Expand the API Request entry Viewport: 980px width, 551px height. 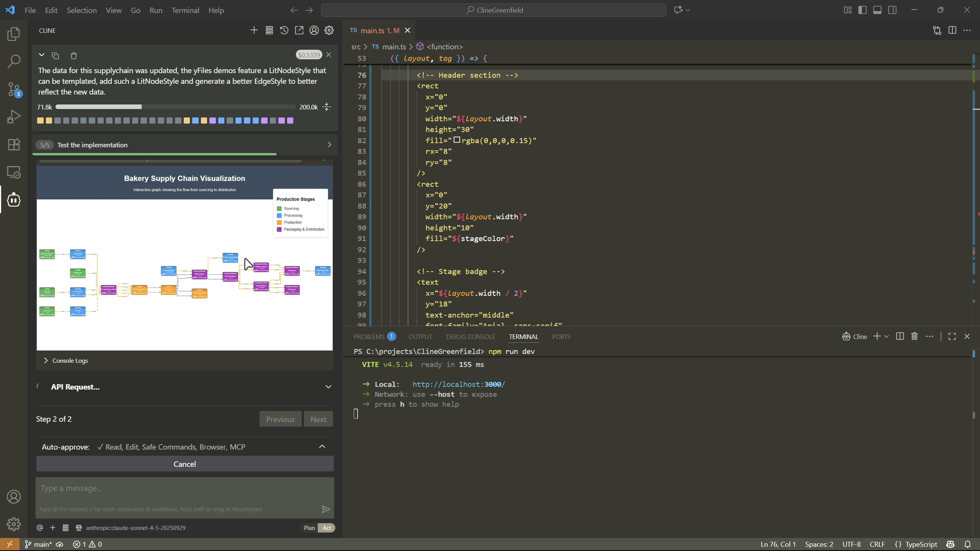(x=328, y=387)
